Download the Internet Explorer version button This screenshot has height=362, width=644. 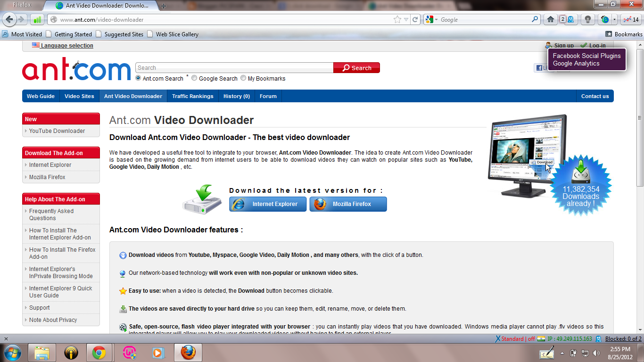pyautogui.click(x=268, y=204)
